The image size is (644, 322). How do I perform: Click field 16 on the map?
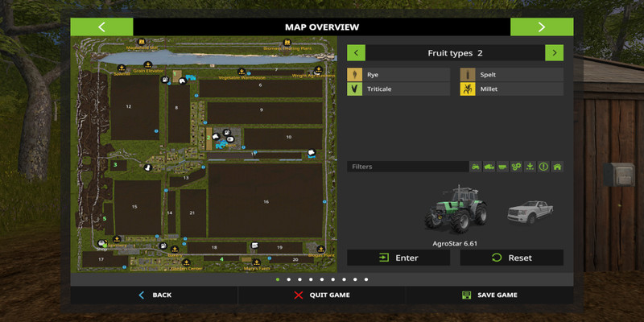tap(266, 201)
